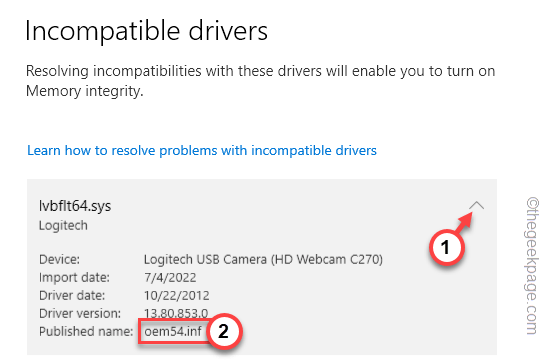This screenshot has width=543, height=362.
Task: Click the red arrow pointing at the chevron
Action: pos(464,222)
